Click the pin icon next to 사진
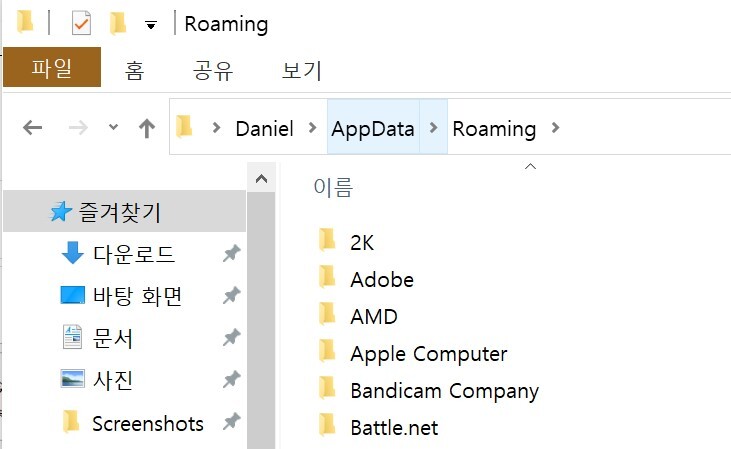The width and height of the screenshot is (731, 449). pyautogui.click(x=232, y=380)
